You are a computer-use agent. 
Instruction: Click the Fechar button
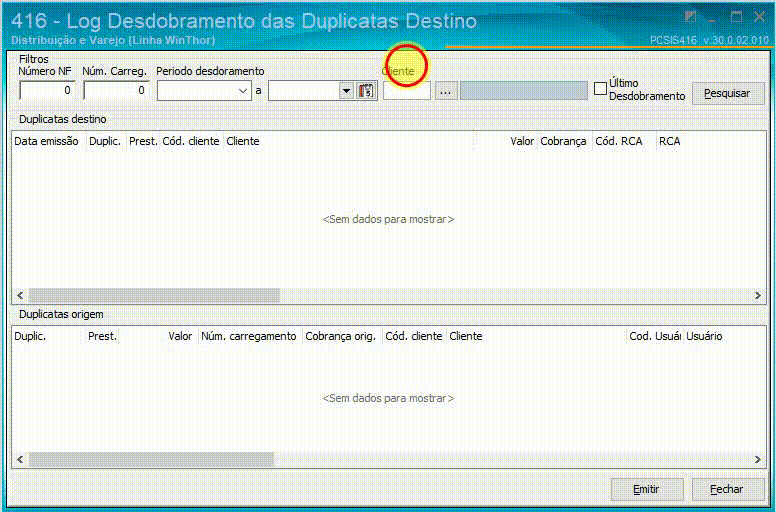[x=728, y=489]
